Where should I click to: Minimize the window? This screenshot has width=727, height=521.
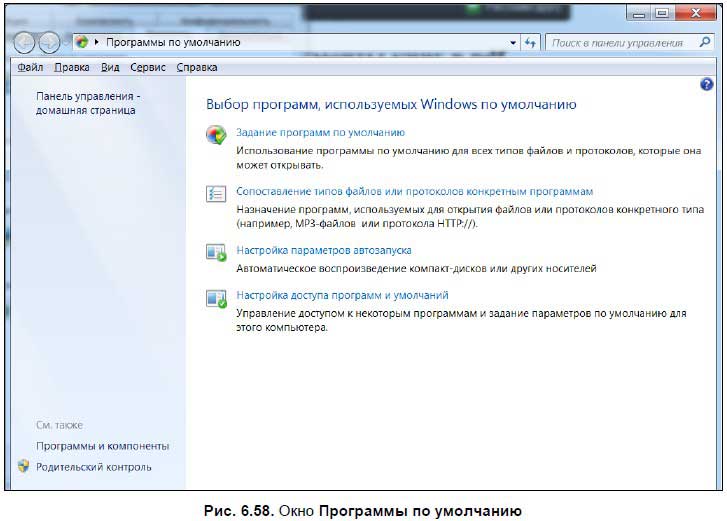(x=638, y=13)
